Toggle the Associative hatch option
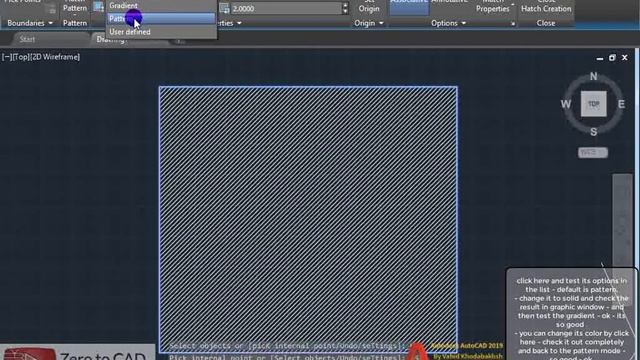This screenshot has height=360, width=640. click(x=409, y=7)
